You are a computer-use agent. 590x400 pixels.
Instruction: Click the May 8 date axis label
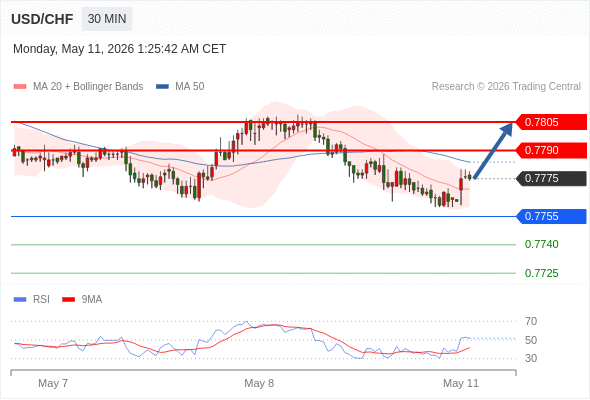pyautogui.click(x=259, y=383)
